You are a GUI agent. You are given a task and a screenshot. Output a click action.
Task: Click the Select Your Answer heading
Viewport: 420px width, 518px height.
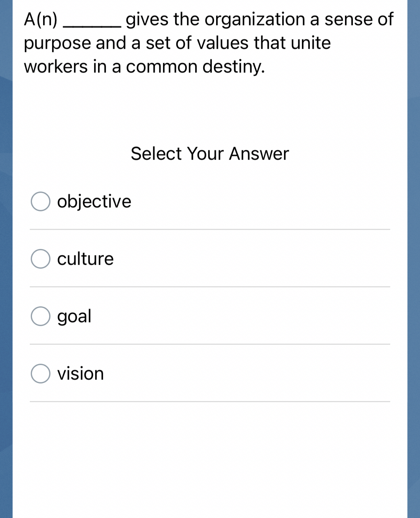[210, 154]
